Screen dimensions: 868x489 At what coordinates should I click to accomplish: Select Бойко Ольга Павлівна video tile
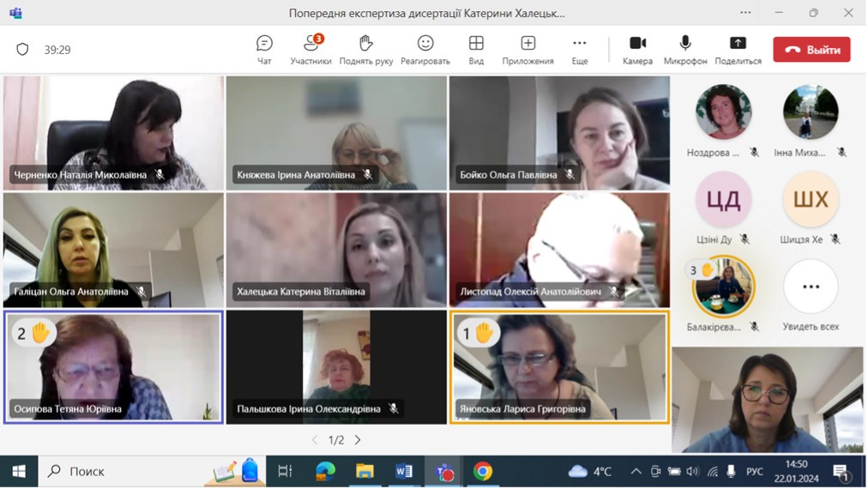[x=560, y=133]
